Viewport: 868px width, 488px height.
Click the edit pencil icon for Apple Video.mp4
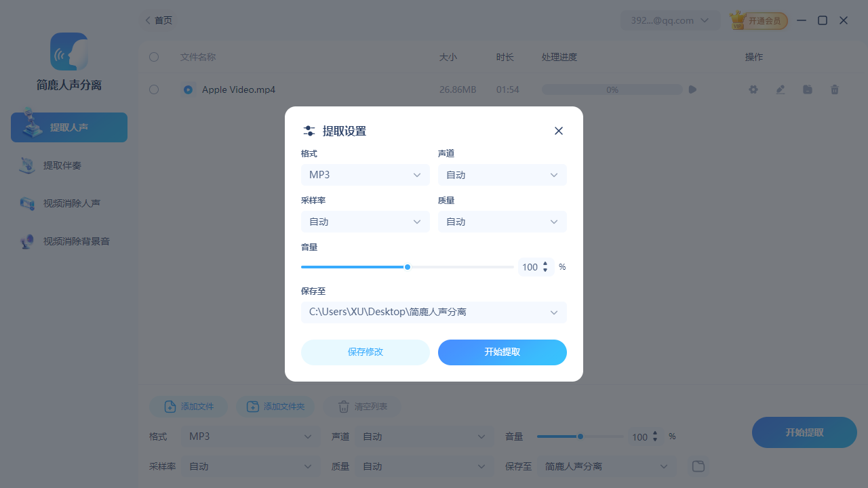780,89
